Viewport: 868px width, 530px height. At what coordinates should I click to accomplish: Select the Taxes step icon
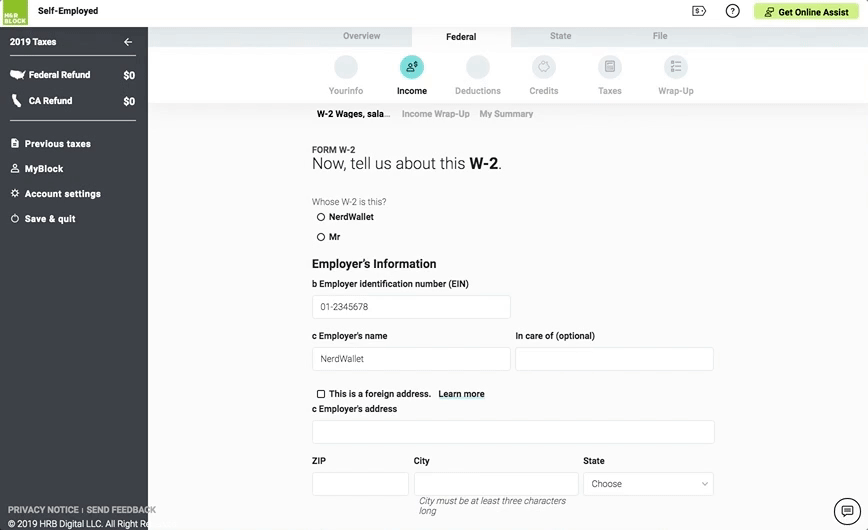point(609,67)
